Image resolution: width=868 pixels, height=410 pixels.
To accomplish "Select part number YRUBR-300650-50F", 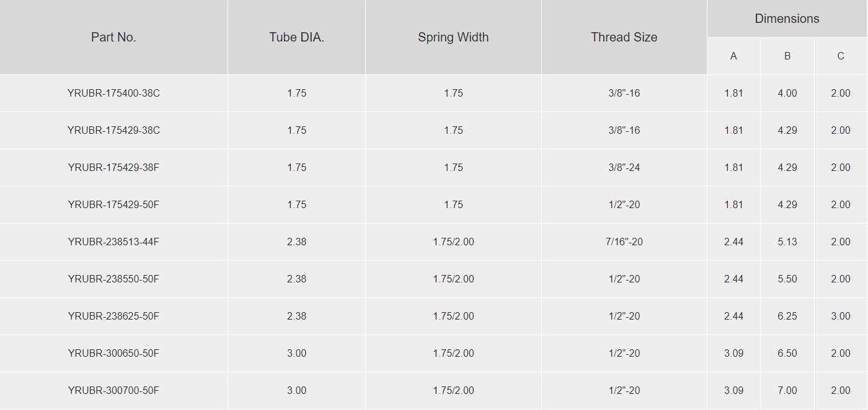I will (113, 353).
